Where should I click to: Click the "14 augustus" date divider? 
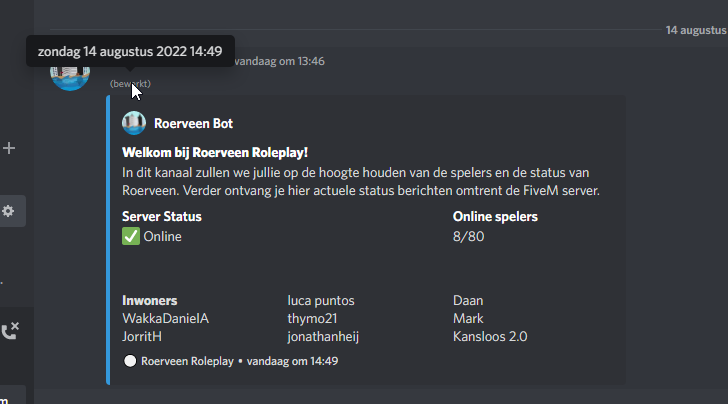(x=696, y=31)
